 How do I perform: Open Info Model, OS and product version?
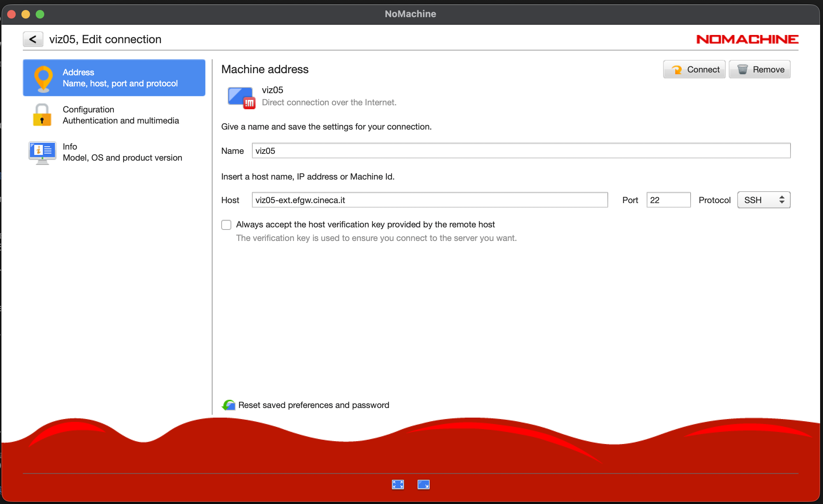coord(122,152)
